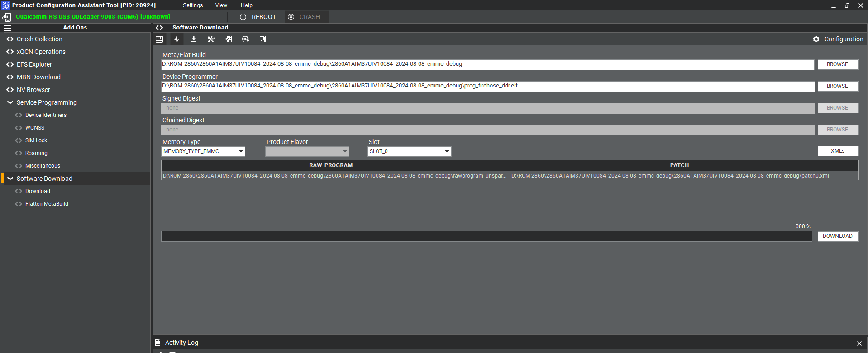The image size is (868, 353).
Task: Open the Slot dropdown showing SLOT_0
Action: pyautogui.click(x=447, y=151)
